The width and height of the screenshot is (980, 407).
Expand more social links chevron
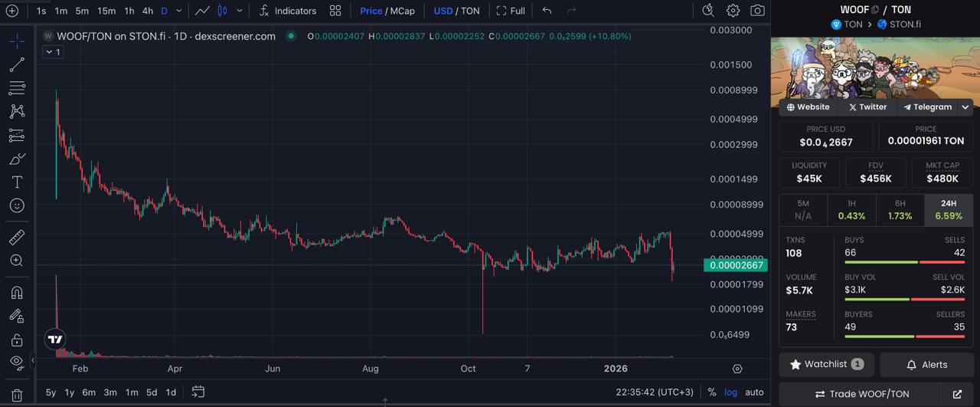[x=965, y=107]
